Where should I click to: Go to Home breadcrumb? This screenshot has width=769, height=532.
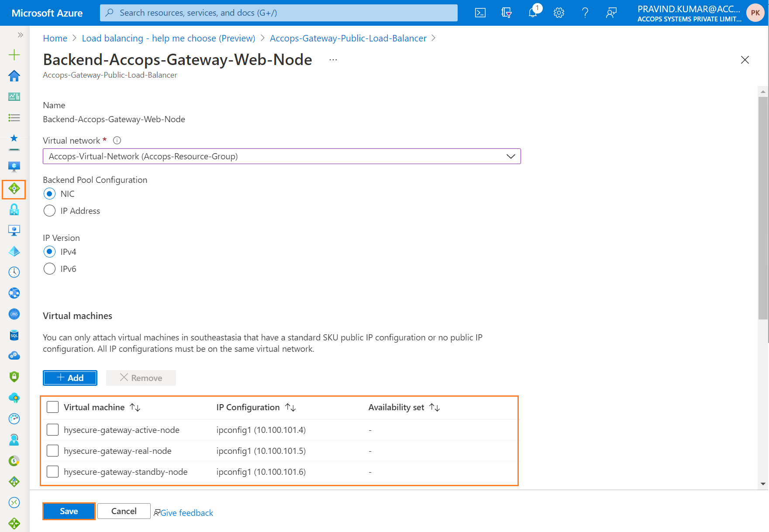[55, 38]
